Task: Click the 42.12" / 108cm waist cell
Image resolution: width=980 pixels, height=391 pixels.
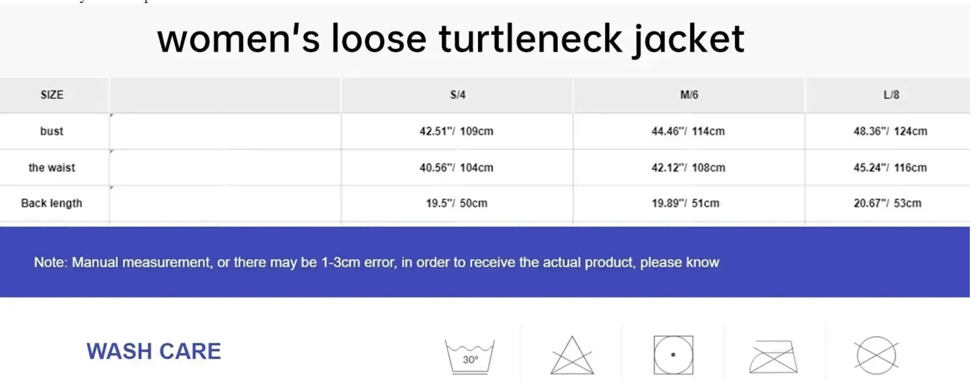Action: (688, 168)
